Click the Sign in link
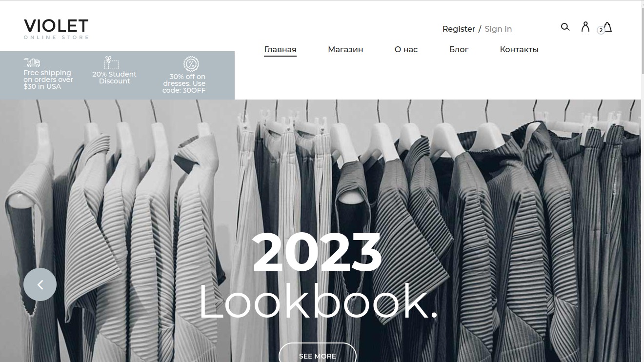 tap(498, 29)
